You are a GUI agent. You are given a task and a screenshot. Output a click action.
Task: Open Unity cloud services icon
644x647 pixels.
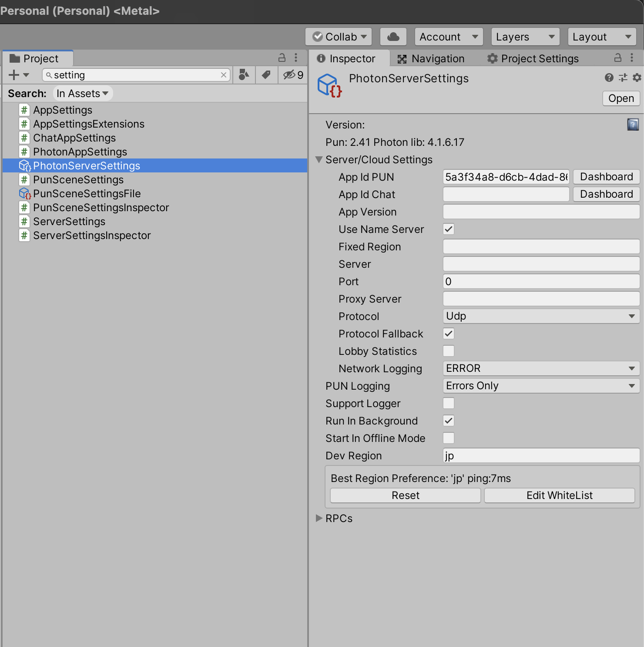pos(393,37)
